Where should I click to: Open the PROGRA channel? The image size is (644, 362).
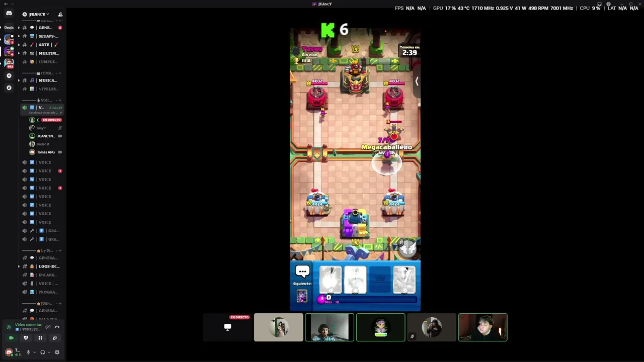(42, 292)
